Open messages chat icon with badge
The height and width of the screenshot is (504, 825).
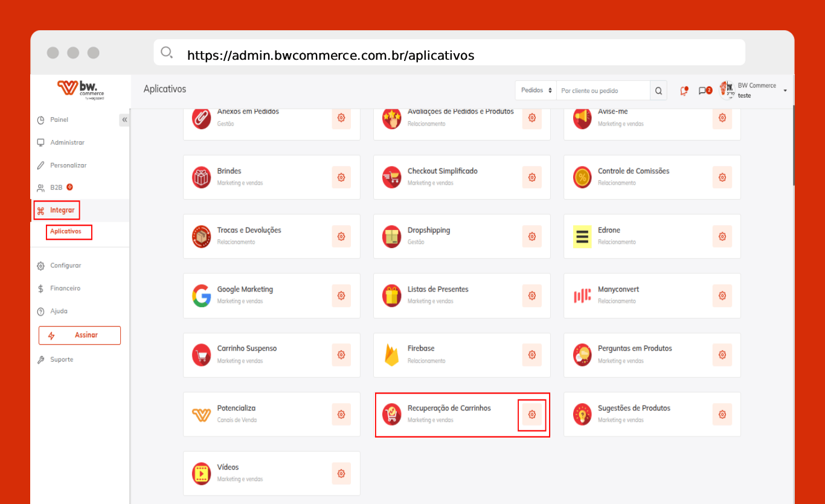pos(705,91)
